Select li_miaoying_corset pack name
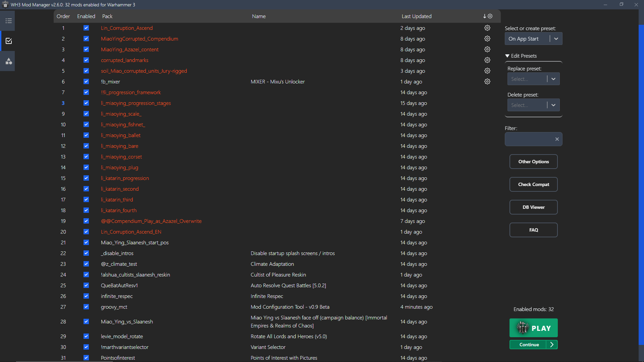The image size is (644, 362). 121,157
